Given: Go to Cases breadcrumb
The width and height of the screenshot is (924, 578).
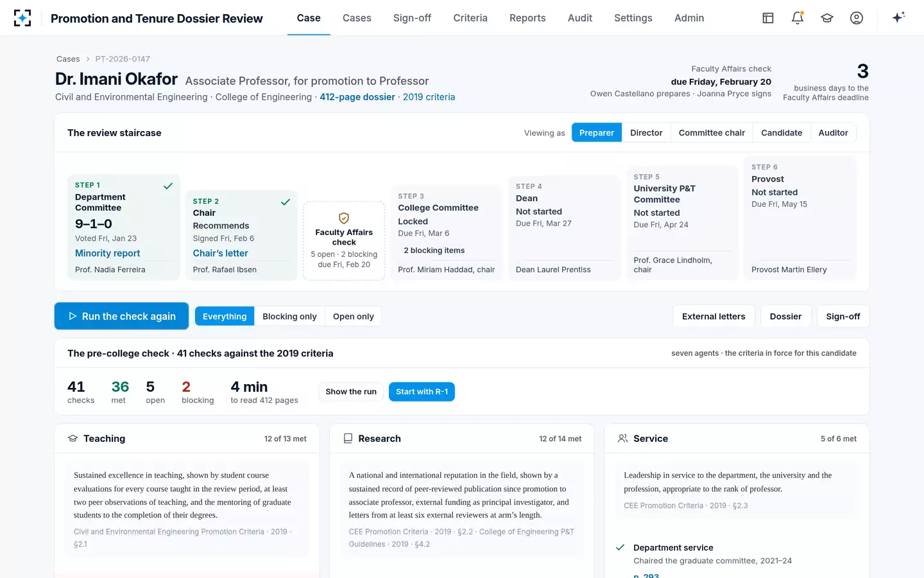Looking at the screenshot, I should pos(68,59).
